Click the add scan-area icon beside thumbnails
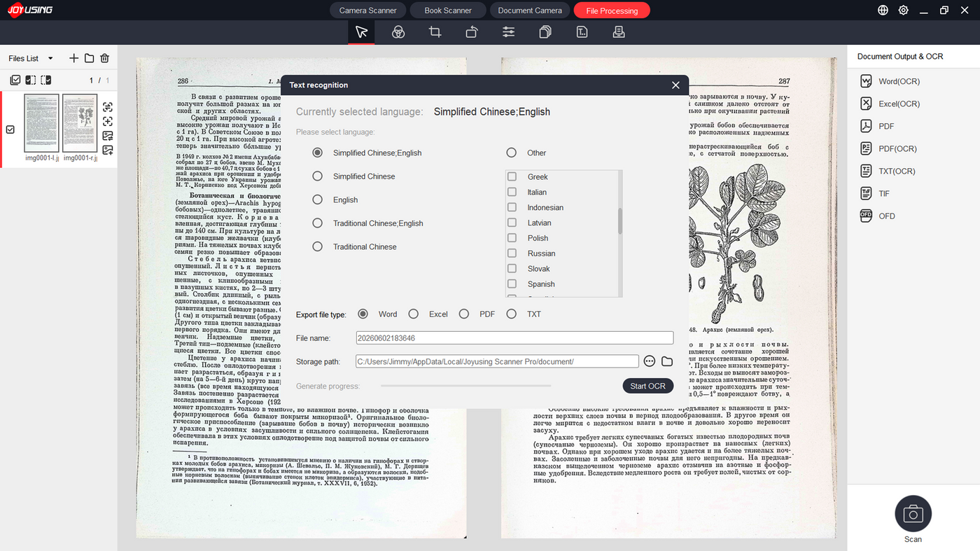This screenshot has width=980, height=551. tap(108, 121)
